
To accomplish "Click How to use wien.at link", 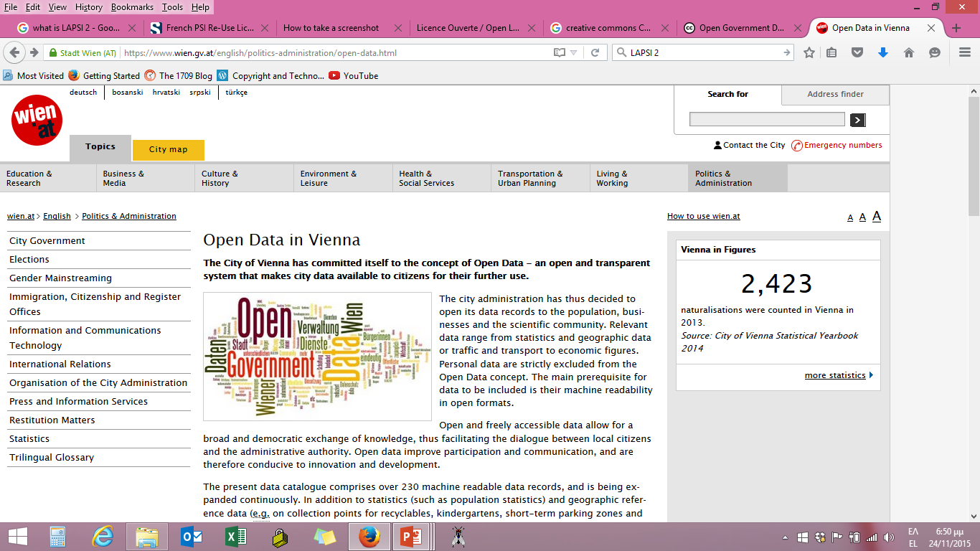I will [703, 216].
